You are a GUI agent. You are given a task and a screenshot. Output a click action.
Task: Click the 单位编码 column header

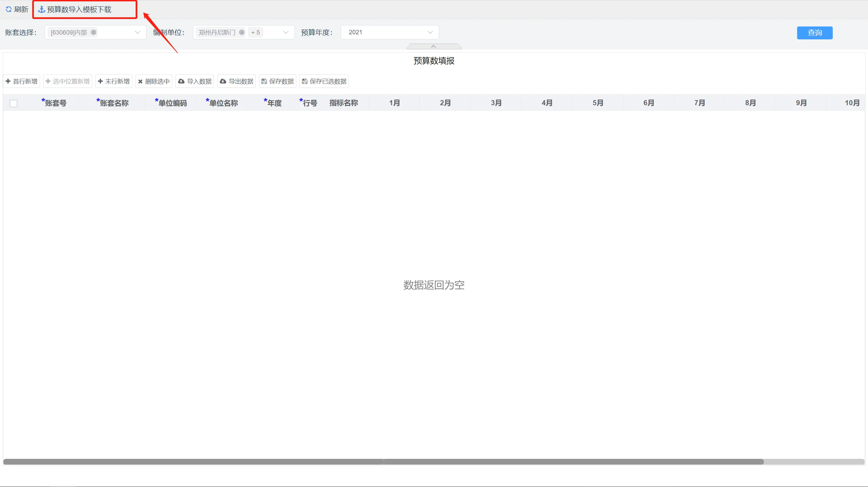pyautogui.click(x=171, y=102)
